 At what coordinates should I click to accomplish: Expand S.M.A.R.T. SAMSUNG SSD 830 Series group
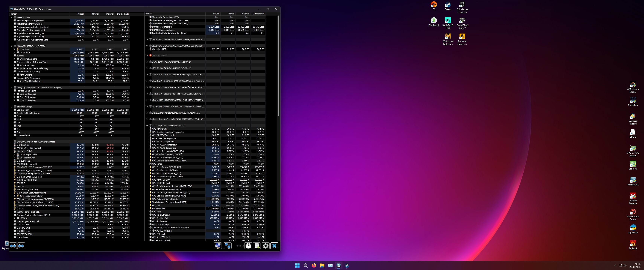click(x=147, y=87)
